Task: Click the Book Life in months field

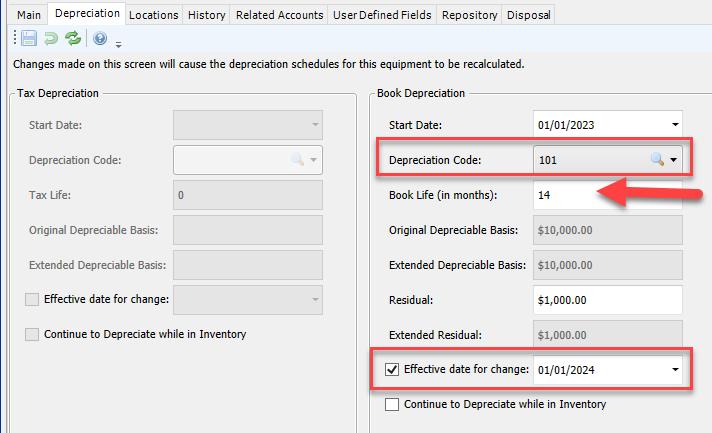Action: pyautogui.click(x=608, y=195)
